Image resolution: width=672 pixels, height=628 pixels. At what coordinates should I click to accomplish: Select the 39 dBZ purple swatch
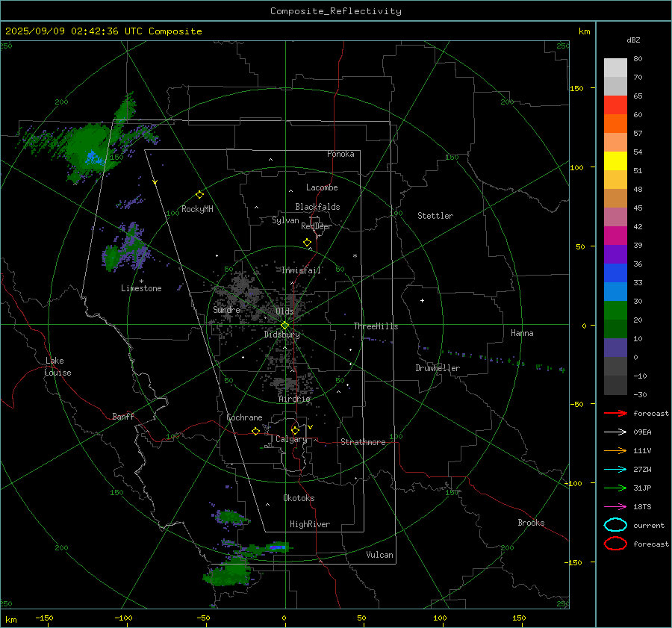coord(615,254)
